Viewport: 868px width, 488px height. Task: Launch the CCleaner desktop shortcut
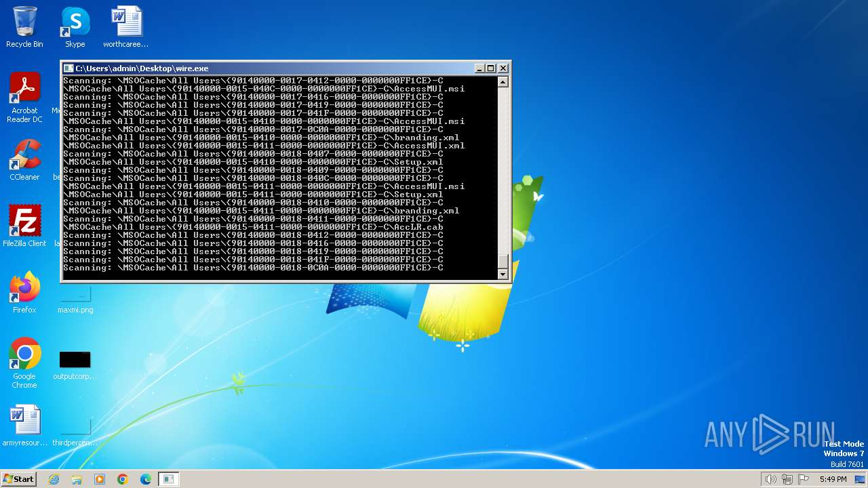[24, 160]
